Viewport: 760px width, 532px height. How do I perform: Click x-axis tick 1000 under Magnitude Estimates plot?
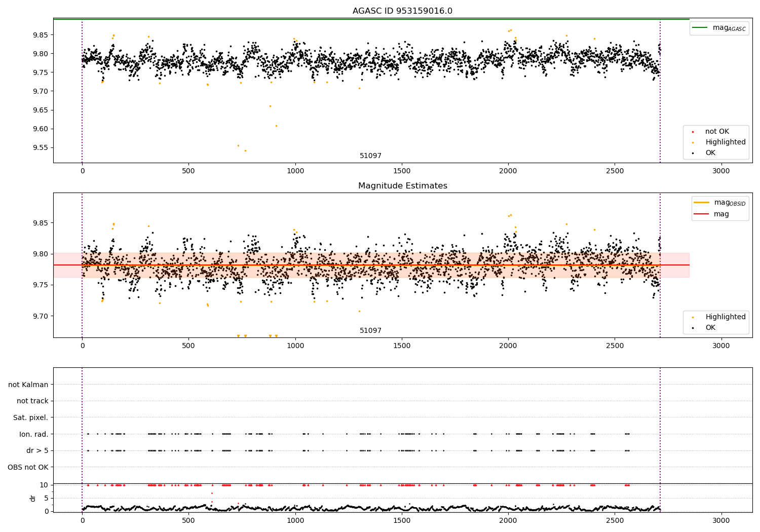pyautogui.click(x=295, y=346)
